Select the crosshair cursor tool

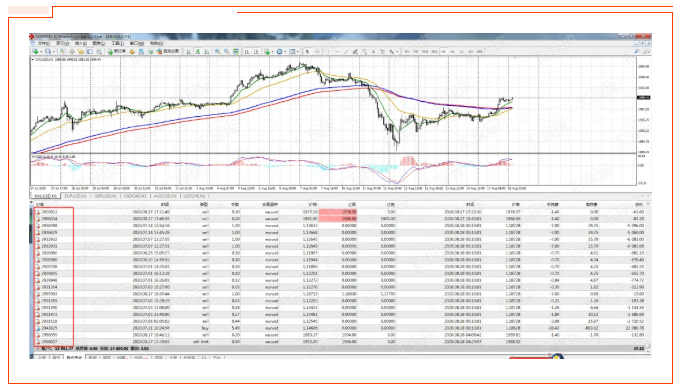317,51
